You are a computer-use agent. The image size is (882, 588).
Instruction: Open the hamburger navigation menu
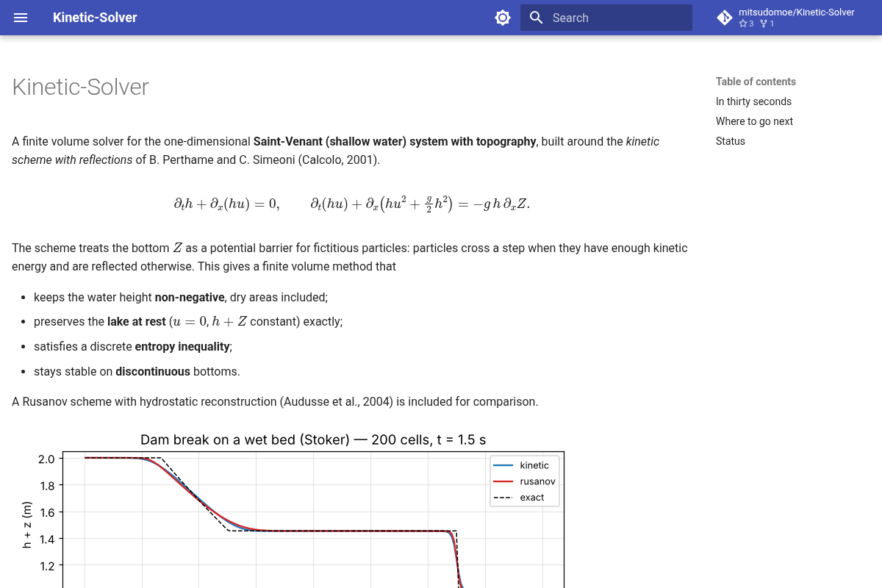click(21, 18)
